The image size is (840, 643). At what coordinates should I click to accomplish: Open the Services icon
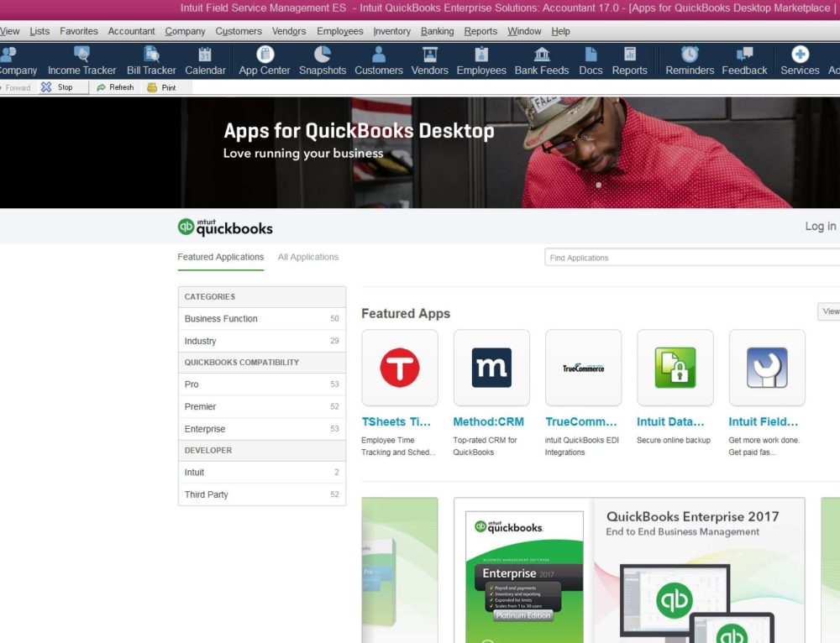tap(799, 60)
